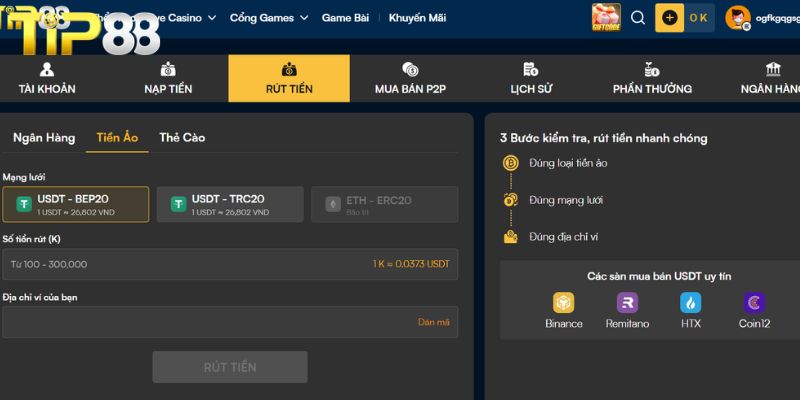Click the yellow plus deposit button

pyautogui.click(x=669, y=18)
